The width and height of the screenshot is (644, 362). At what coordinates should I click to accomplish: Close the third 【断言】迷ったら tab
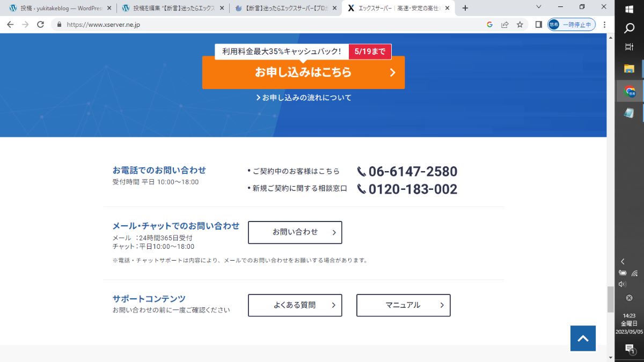334,8
